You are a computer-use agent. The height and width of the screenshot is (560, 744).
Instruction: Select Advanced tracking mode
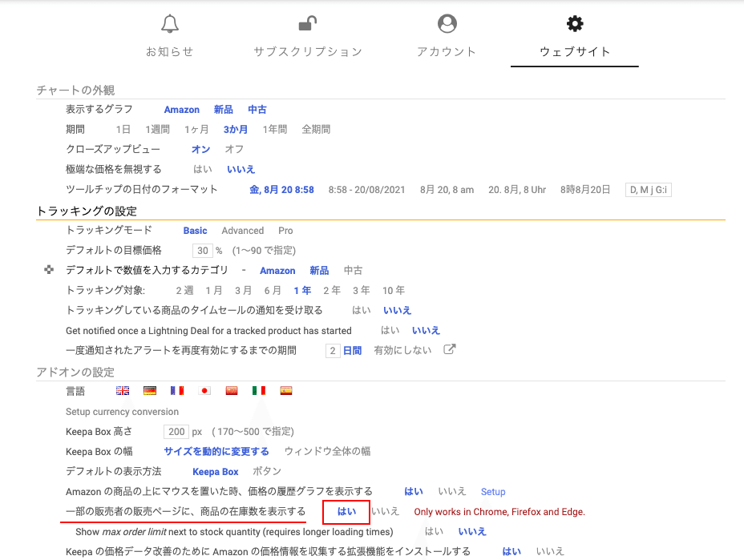[242, 230]
